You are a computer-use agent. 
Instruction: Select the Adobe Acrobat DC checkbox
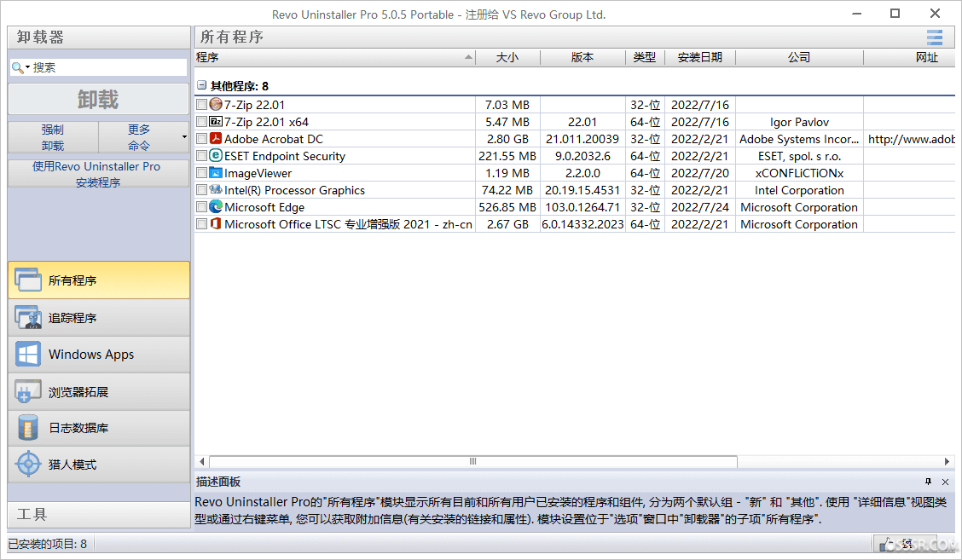pos(201,139)
